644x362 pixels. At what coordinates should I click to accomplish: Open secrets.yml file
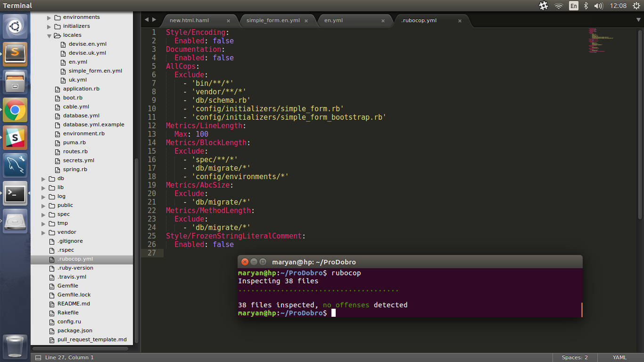[x=79, y=160]
